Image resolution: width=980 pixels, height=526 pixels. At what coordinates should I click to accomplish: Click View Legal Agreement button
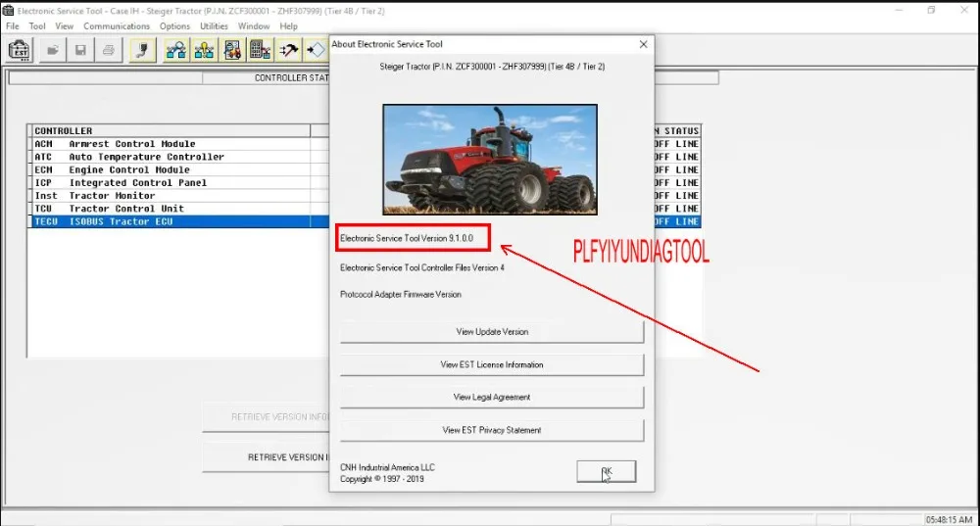[492, 398]
